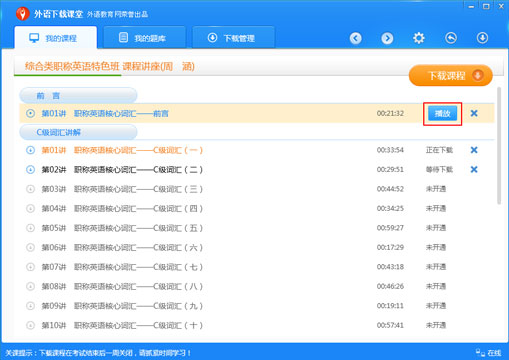
Task: Click the play circle icon beside 前言 lecture
Action: [30, 113]
